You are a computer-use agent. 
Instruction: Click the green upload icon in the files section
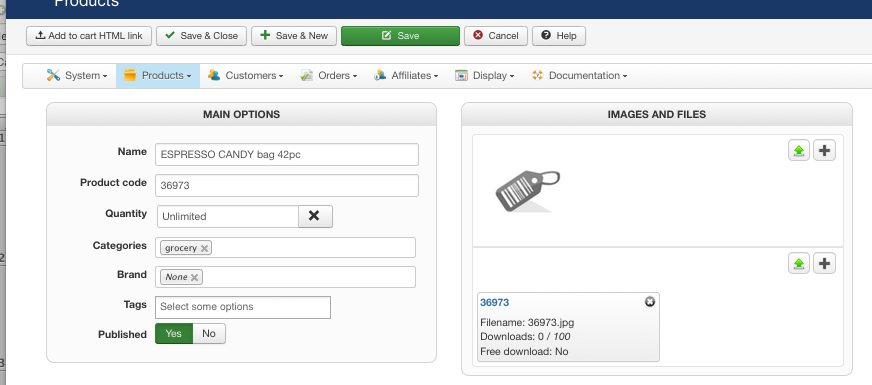799,263
